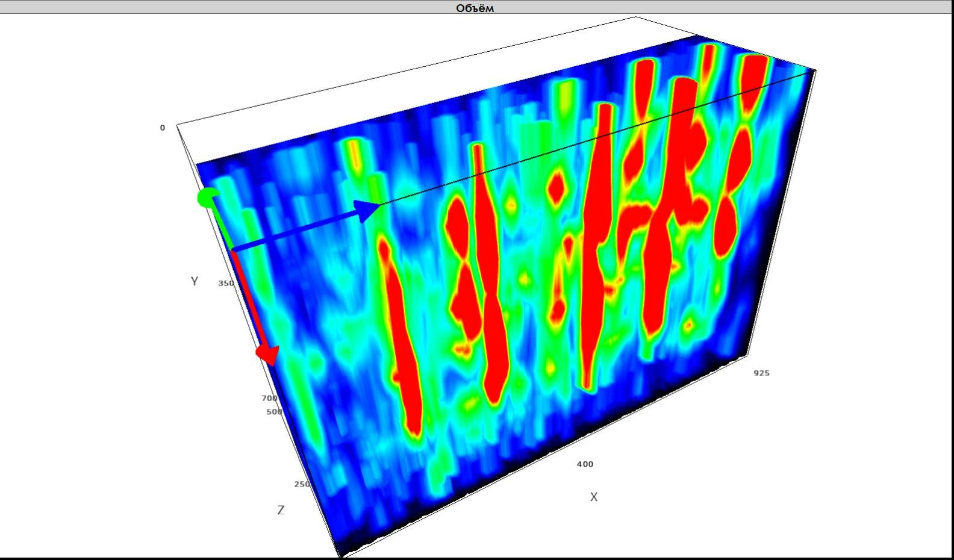
Task: Click the green sphere handle of the axis gizmo
Action: pyautogui.click(x=208, y=198)
